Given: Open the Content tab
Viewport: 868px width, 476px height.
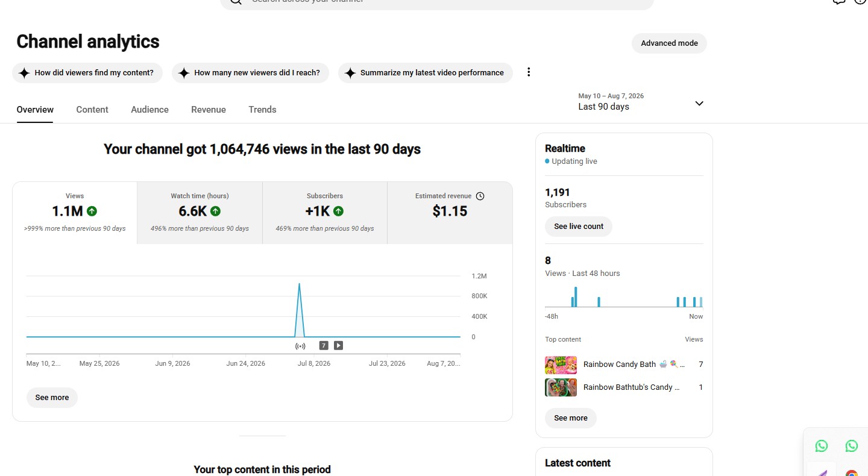Looking at the screenshot, I should click(92, 110).
